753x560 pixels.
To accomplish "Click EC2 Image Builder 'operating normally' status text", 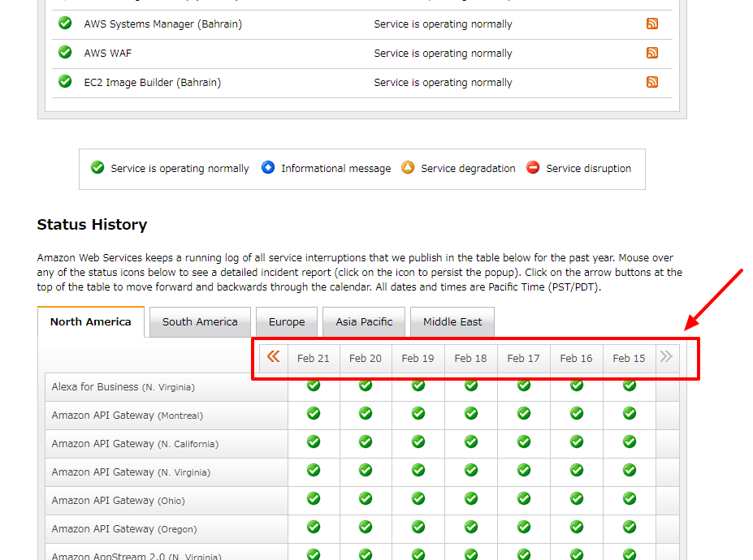I will [443, 83].
